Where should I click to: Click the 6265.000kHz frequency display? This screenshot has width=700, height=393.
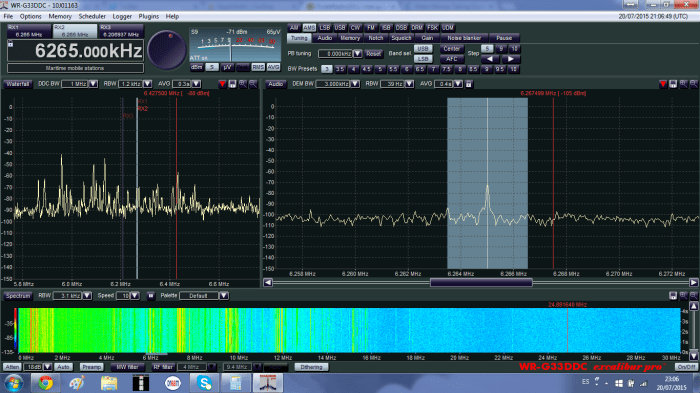point(76,51)
